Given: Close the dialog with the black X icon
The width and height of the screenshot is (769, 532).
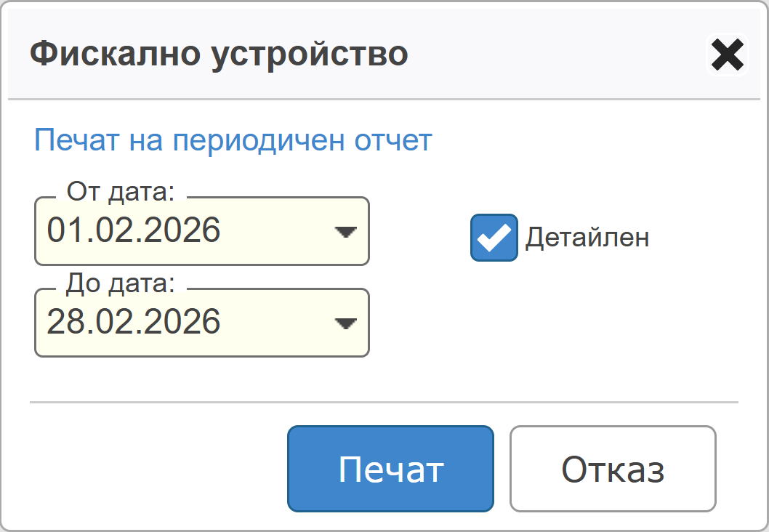Looking at the screenshot, I should pos(727,55).
